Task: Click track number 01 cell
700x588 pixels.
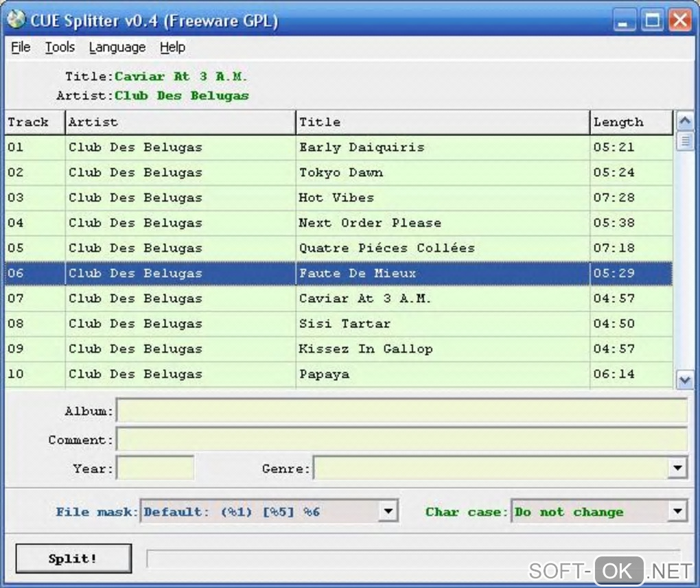Action: tap(35, 148)
